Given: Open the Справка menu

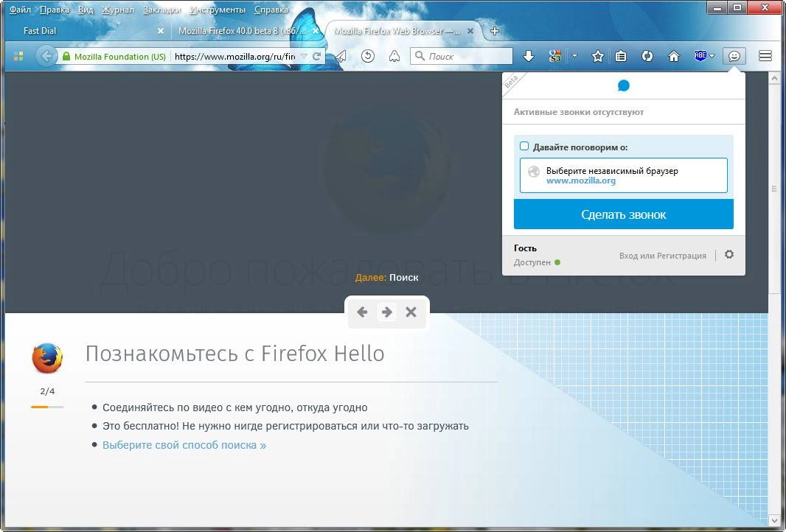Looking at the screenshot, I should pos(271,10).
